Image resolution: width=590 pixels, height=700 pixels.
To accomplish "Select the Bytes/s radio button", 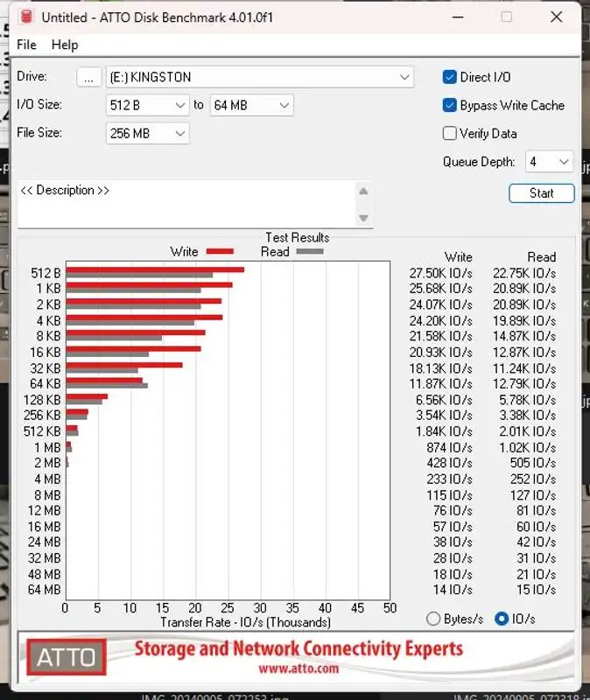I will (433, 619).
